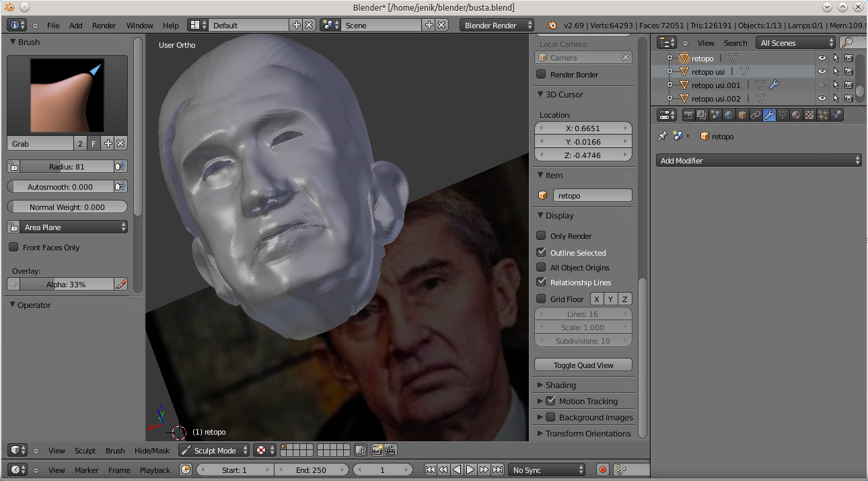
Task: Show the hidden retopo usi.001 object
Action: point(822,85)
